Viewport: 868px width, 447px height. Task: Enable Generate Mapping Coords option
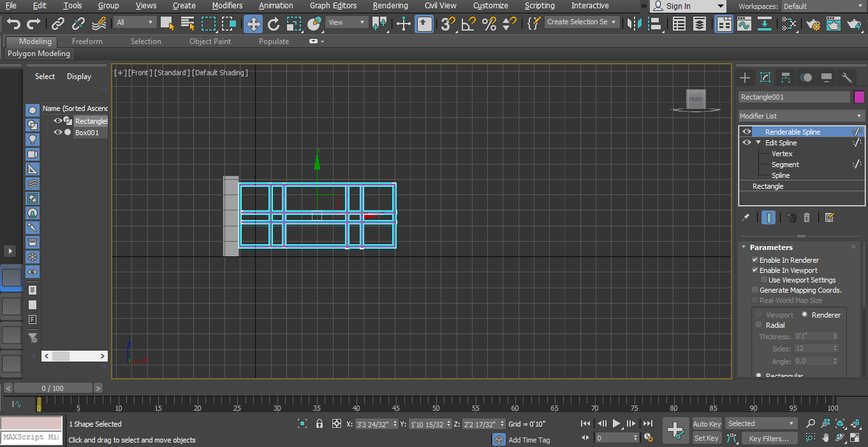(x=754, y=290)
